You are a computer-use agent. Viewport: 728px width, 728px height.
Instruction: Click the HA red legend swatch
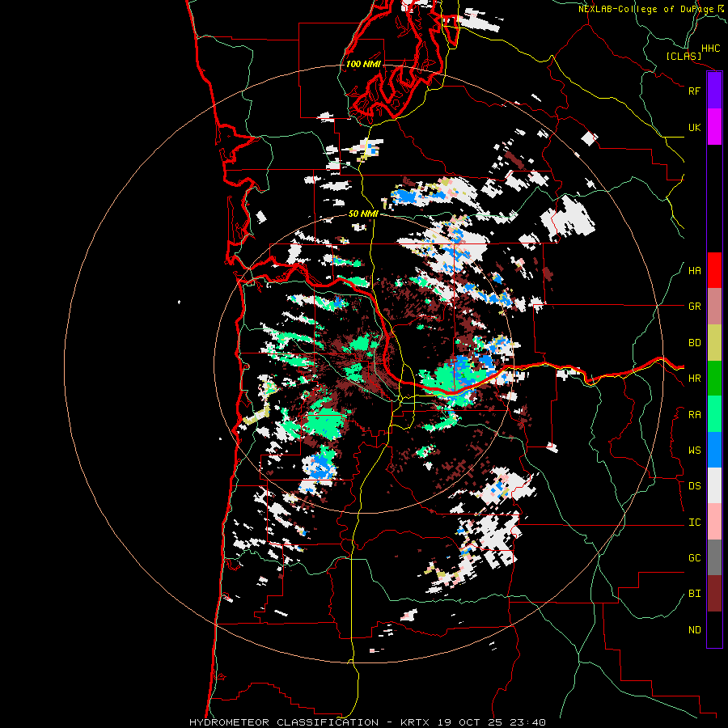[x=714, y=270]
